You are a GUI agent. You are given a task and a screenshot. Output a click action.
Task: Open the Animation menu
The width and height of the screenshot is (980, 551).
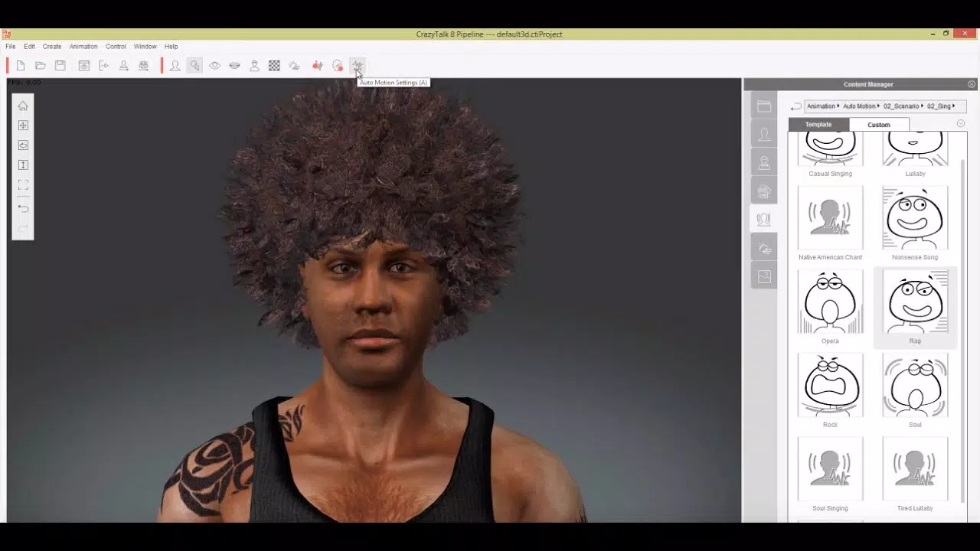pyautogui.click(x=83, y=47)
